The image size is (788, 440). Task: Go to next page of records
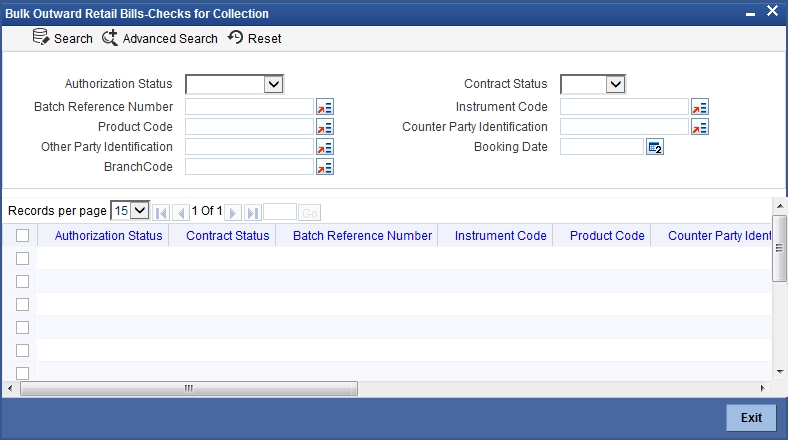[233, 213]
